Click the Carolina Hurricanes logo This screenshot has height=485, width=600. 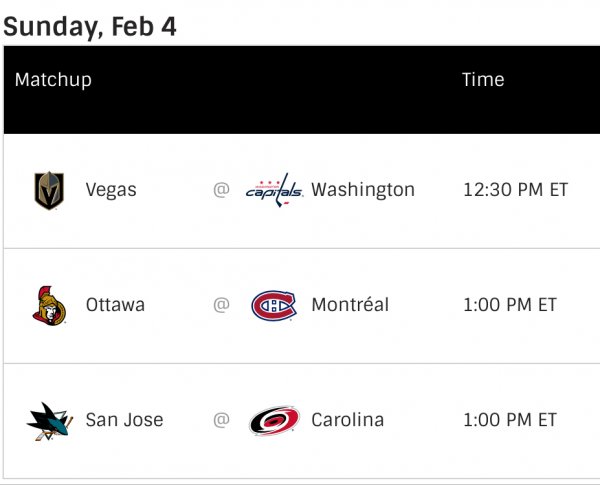coord(274,420)
